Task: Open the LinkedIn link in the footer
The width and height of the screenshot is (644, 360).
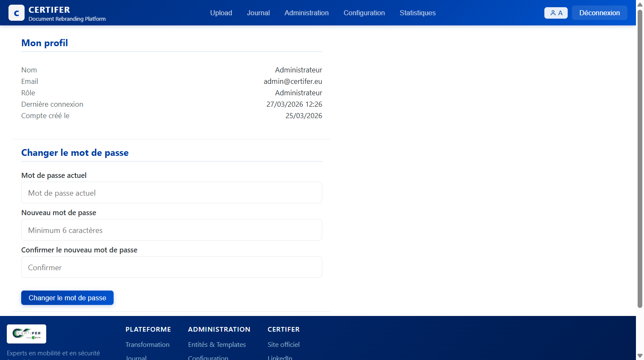Action: coord(279,358)
